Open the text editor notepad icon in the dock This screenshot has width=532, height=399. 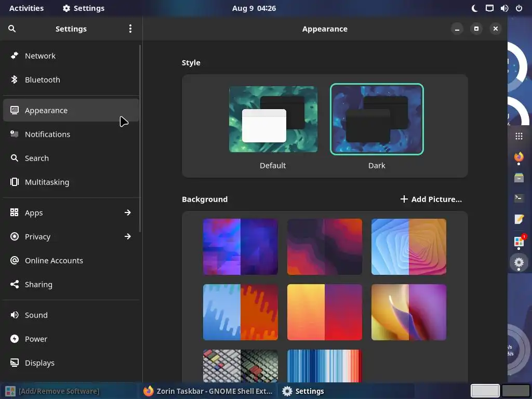[x=519, y=219]
